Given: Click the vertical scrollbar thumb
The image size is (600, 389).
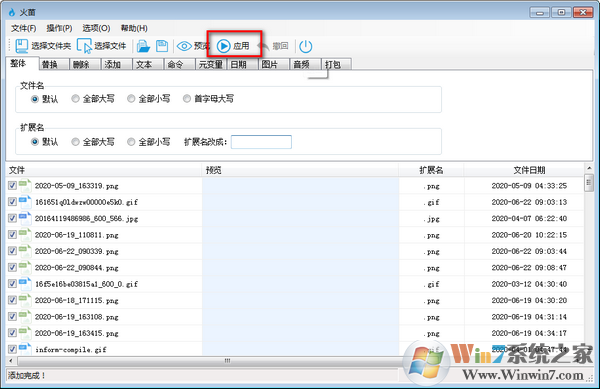Looking at the screenshot, I should tap(589, 183).
